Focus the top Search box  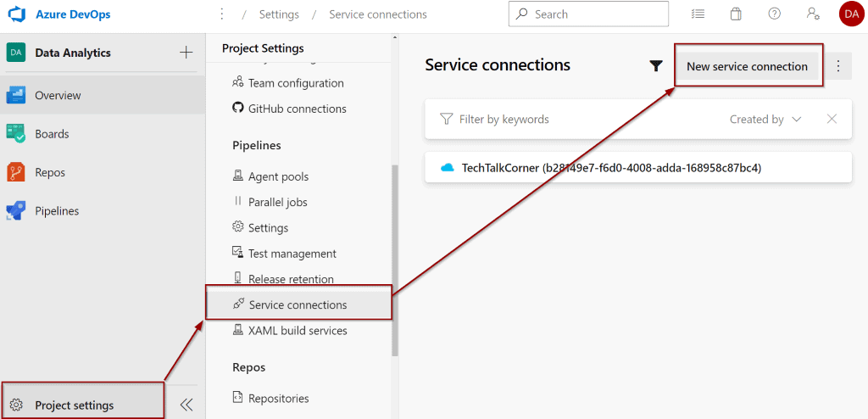click(x=588, y=14)
